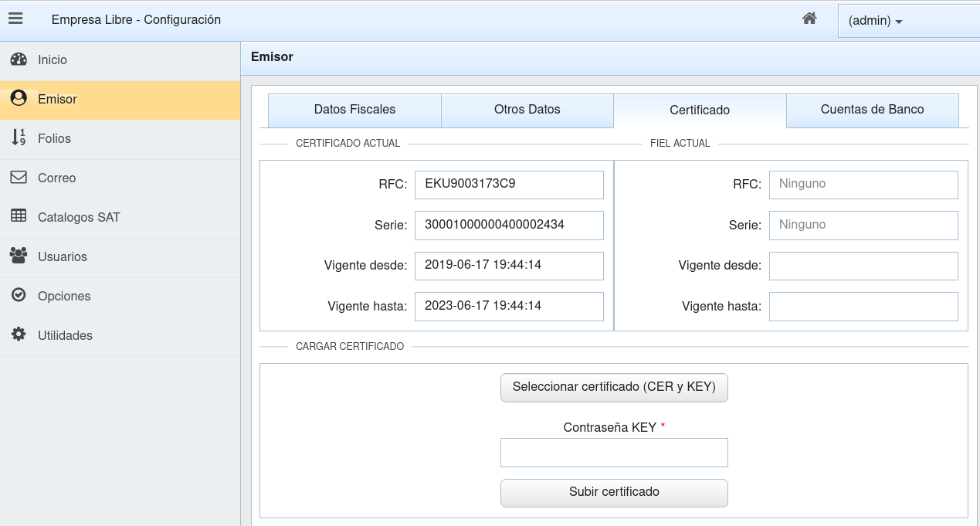Click the Catalogos SAT table icon

click(19, 217)
